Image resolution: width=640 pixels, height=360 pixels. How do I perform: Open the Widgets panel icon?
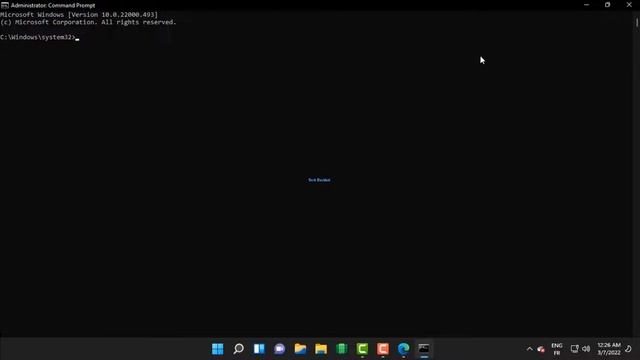point(259,349)
